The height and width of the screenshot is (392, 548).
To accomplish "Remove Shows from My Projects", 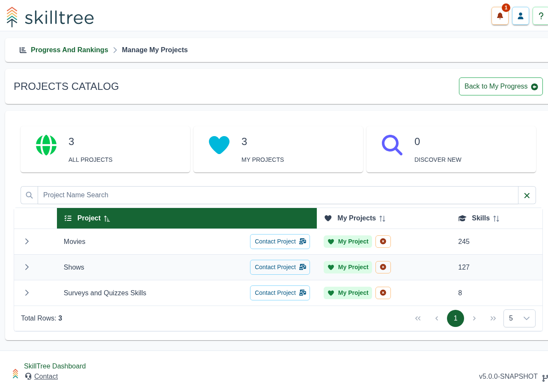I will point(383,267).
